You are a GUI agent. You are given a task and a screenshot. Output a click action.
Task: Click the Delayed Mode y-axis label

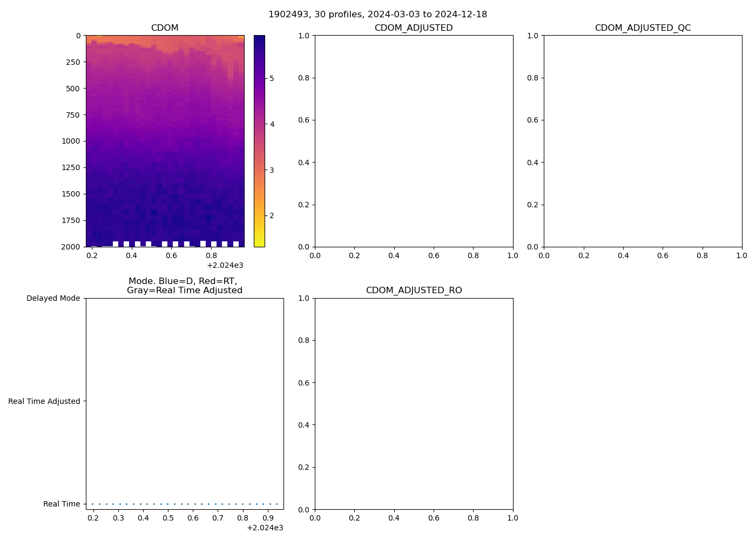coord(53,298)
